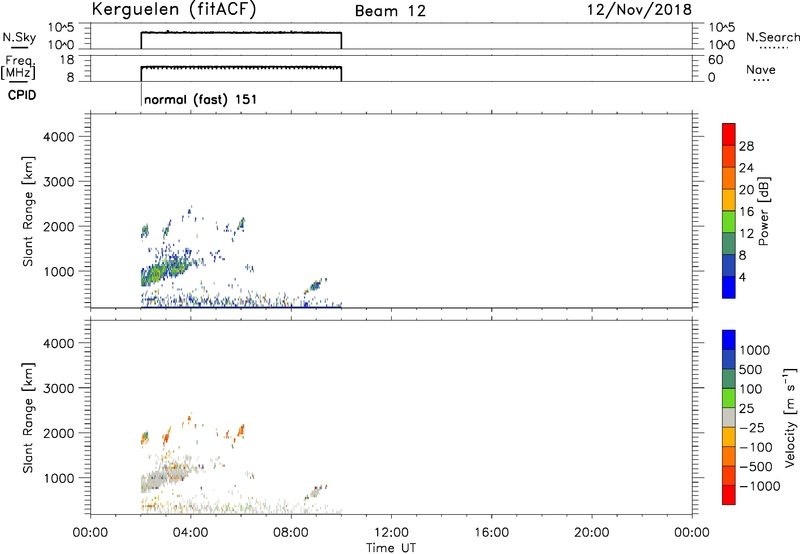This screenshot has width=800, height=554.
Task: Click the 'Power [dB]' colorbar label
Action: (x=764, y=211)
